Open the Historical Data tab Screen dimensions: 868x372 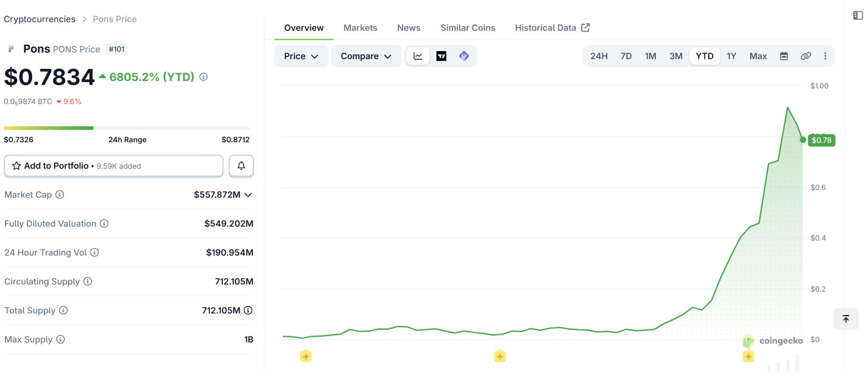552,28
